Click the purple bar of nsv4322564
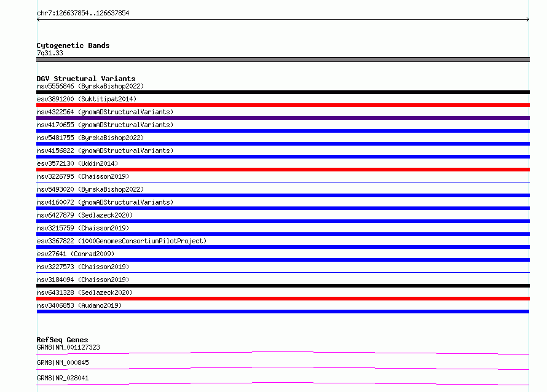Image resolution: width=547 pixels, height=392 pixels. (x=283, y=118)
